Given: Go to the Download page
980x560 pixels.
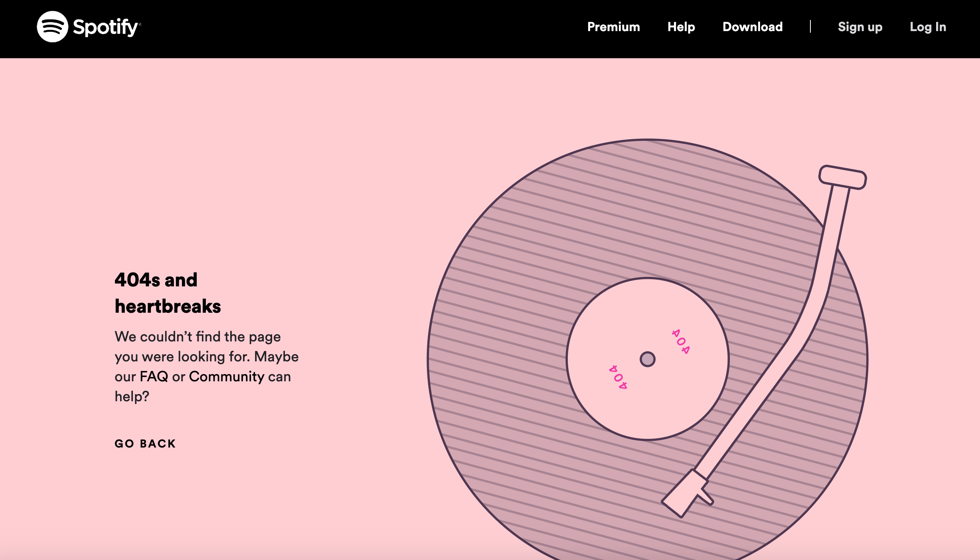Looking at the screenshot, I should click(752, 27).
